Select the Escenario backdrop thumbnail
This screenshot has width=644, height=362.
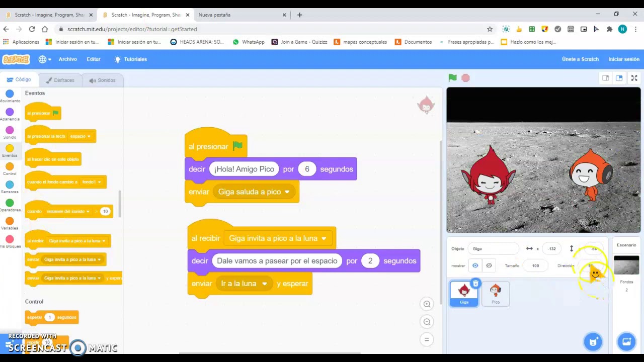pos(626,265)
